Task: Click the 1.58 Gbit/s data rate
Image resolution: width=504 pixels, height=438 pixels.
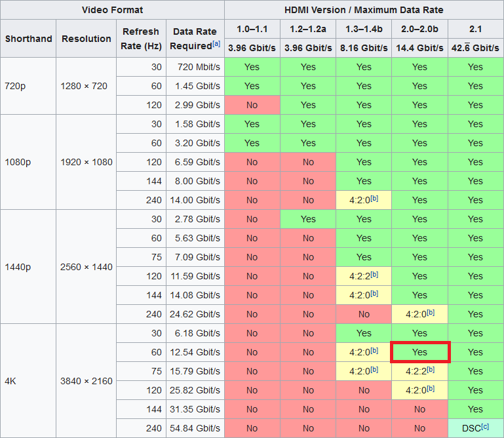Action: tap(195, 124)
